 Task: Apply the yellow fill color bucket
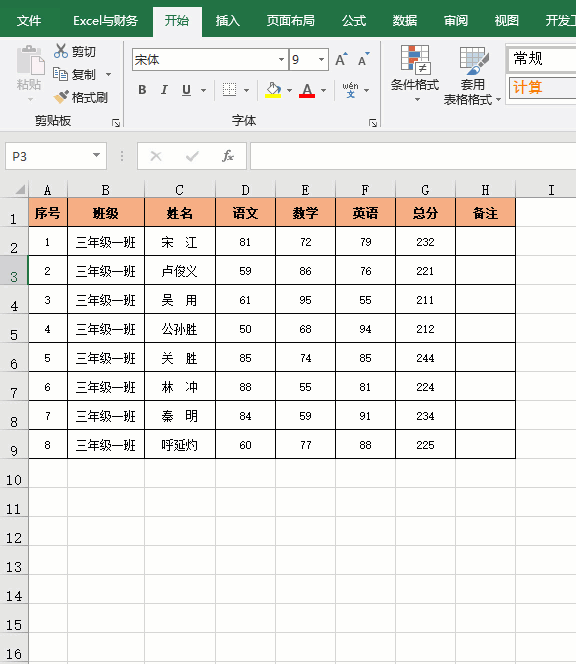tap(273, 90)
